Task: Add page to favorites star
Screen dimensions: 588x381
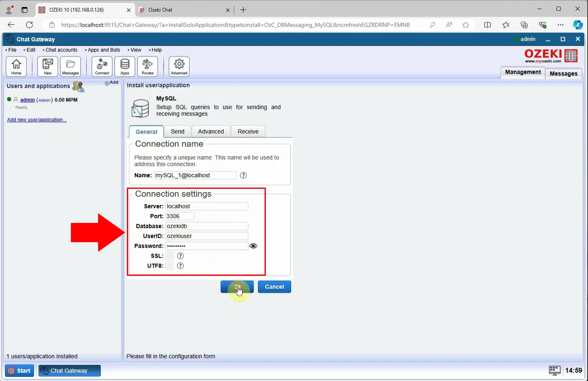Action: click(x=466, y=25)
